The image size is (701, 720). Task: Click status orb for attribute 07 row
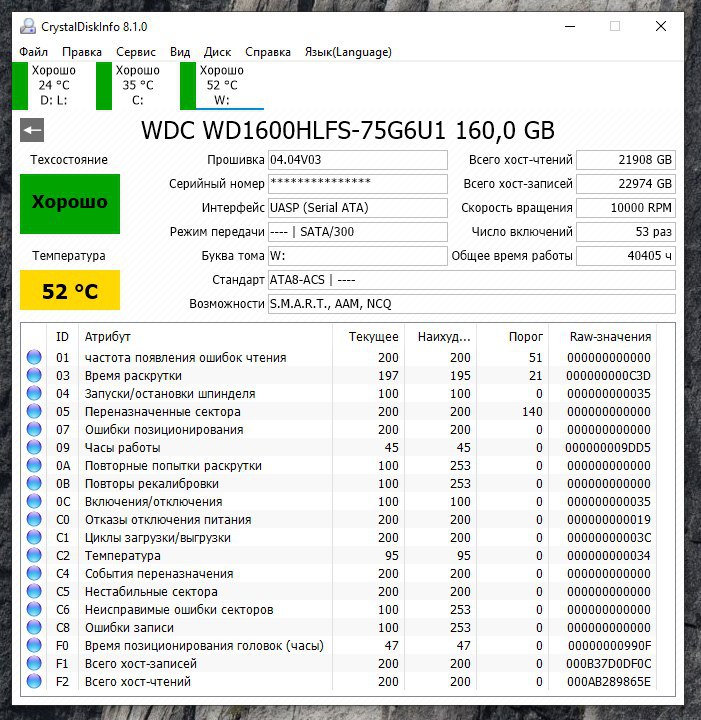point(34,429)
